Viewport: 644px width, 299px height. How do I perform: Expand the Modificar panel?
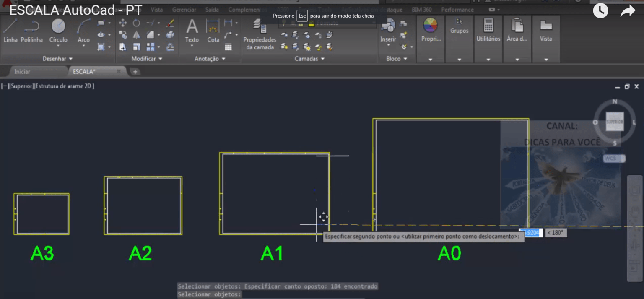(147, 59)
